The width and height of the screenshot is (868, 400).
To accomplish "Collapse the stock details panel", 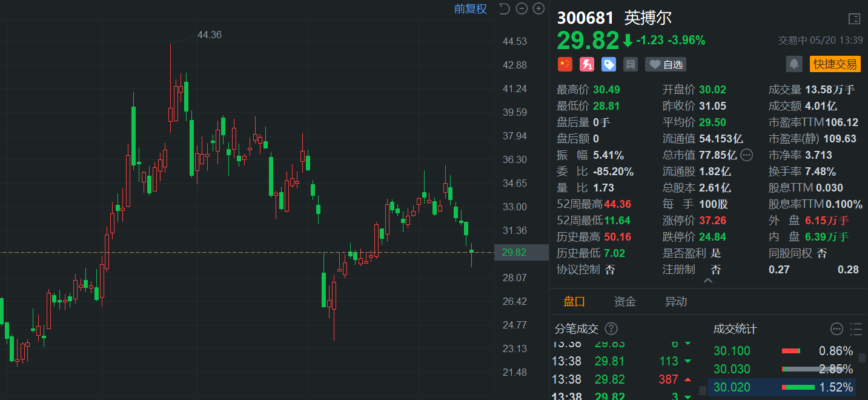I will pos(708,281).
